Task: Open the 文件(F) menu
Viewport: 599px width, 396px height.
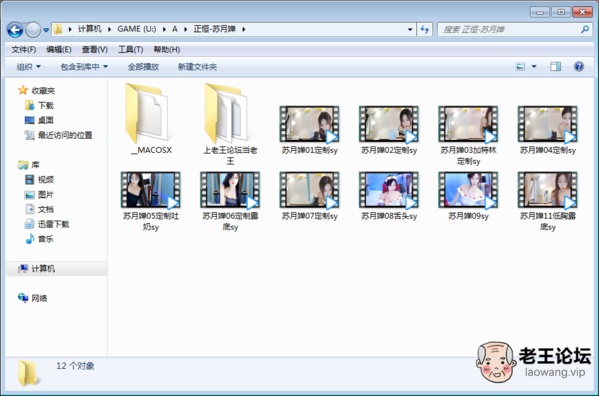Action: (24, 50)
